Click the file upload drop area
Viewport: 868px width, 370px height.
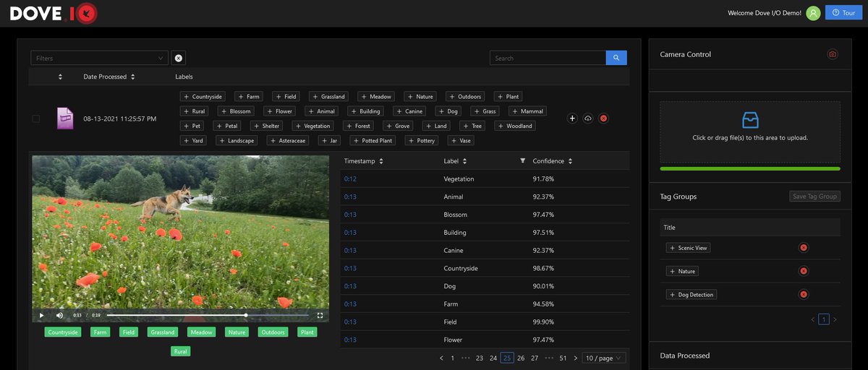pyautogui.click(x=750, y=132)
